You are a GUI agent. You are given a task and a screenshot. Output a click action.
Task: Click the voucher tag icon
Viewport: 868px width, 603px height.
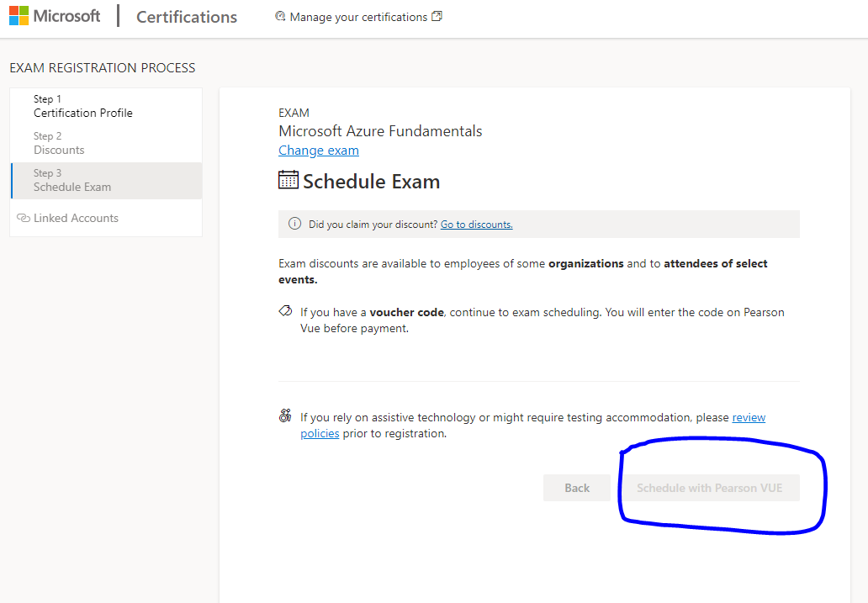click(285, 310)
